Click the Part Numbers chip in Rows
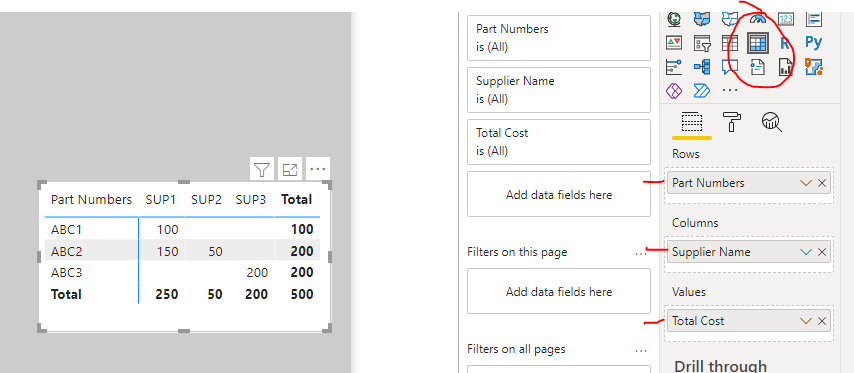The image size is (854, 373). 749,183
